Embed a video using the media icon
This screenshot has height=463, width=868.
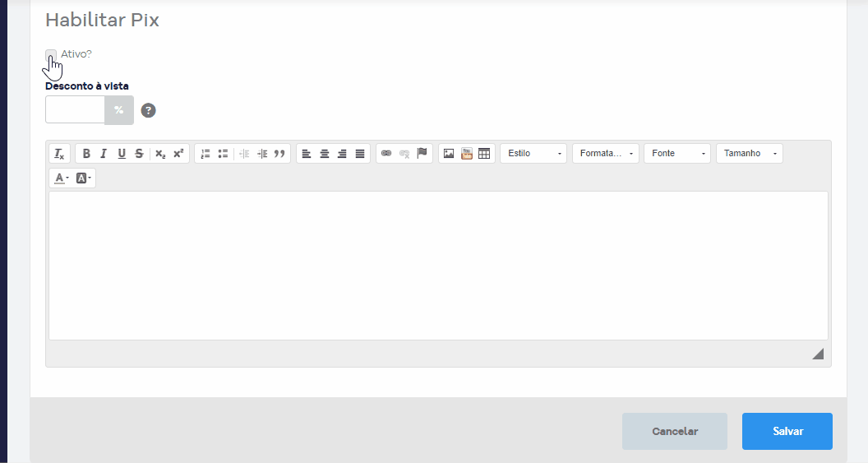point(467,154)
